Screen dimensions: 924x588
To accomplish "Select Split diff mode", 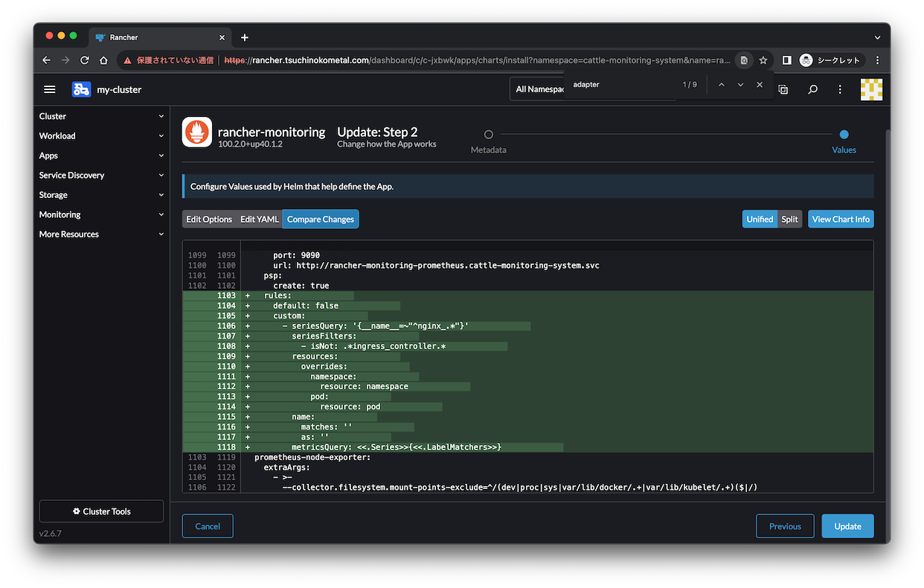I will (790, 219).
